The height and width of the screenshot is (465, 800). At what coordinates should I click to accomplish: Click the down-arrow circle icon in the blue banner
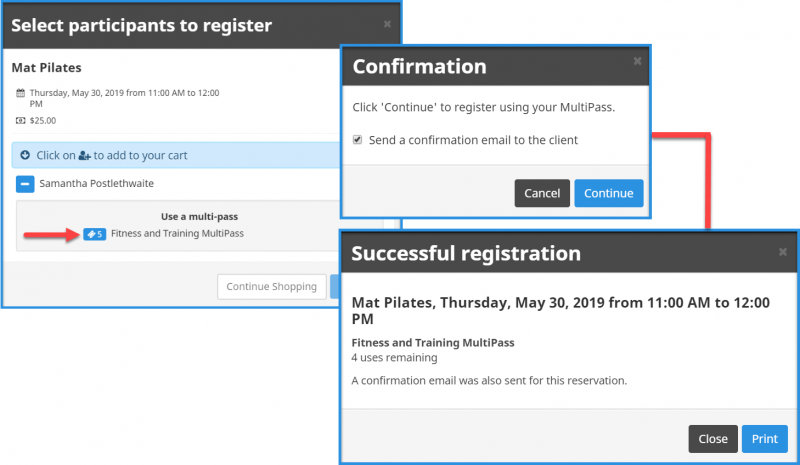pyautogui.click(x=25, y=155)
